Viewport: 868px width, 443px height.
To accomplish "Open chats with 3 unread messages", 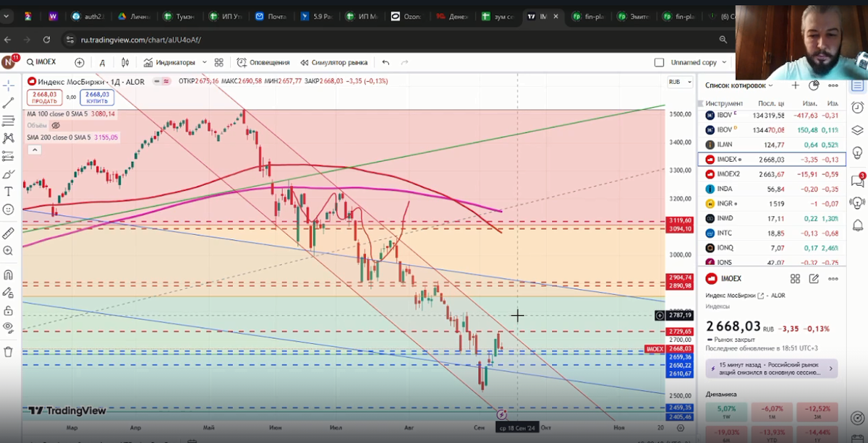I will click(858, 179).
